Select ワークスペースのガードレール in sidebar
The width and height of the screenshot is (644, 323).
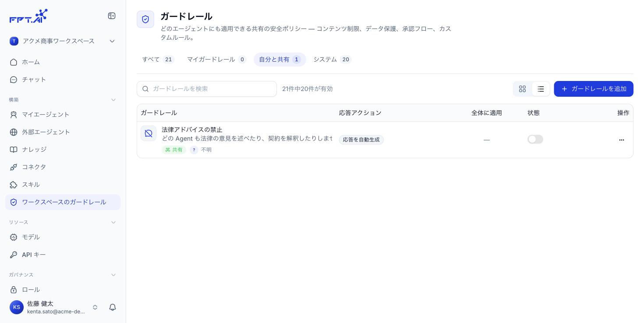click(63, 202)
